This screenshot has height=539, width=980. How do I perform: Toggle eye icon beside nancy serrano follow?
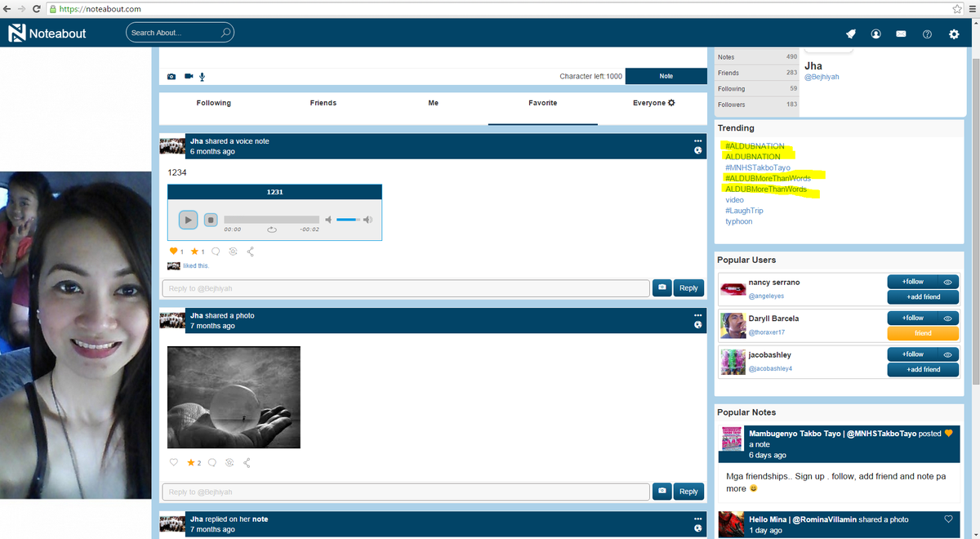click(948, 282)
